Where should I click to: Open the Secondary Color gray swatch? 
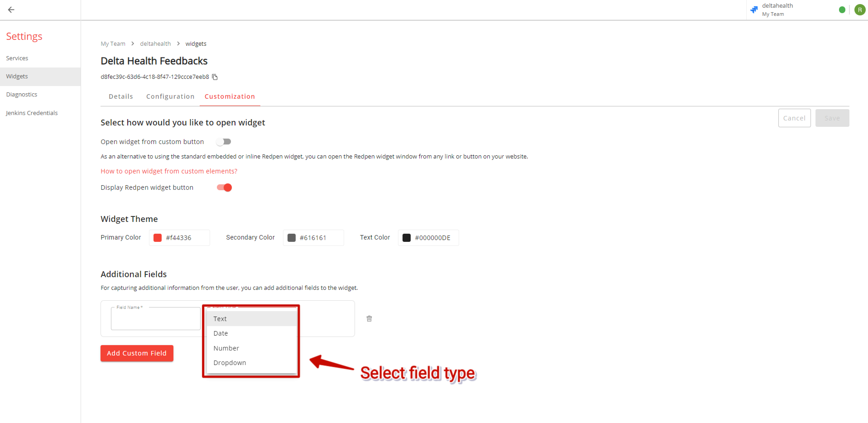pyautogui.click(x=291, y=238)
